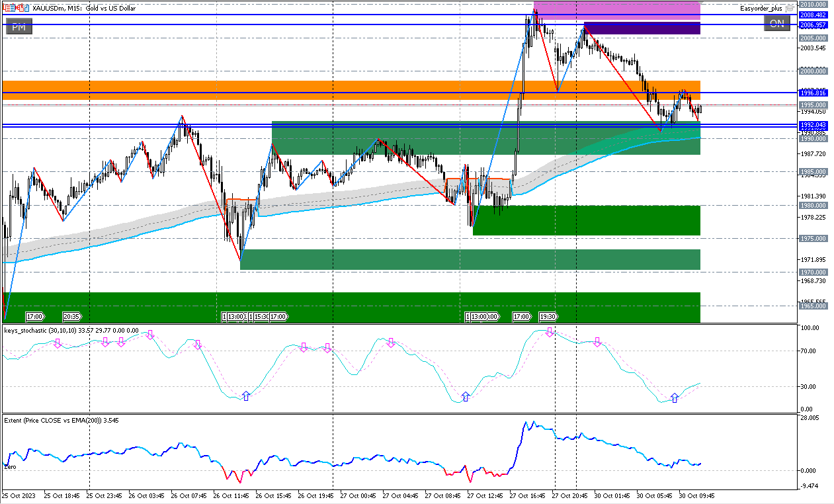Toggle the PM button at top left
Viewport: 834px width, 504px height.
point(19,26)
